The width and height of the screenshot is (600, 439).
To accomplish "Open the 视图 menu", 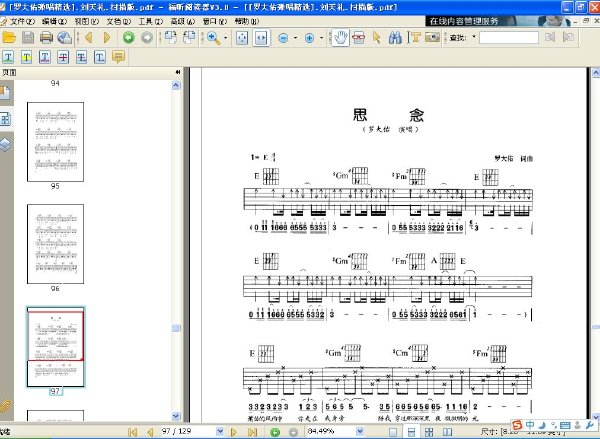I will 86,22.
